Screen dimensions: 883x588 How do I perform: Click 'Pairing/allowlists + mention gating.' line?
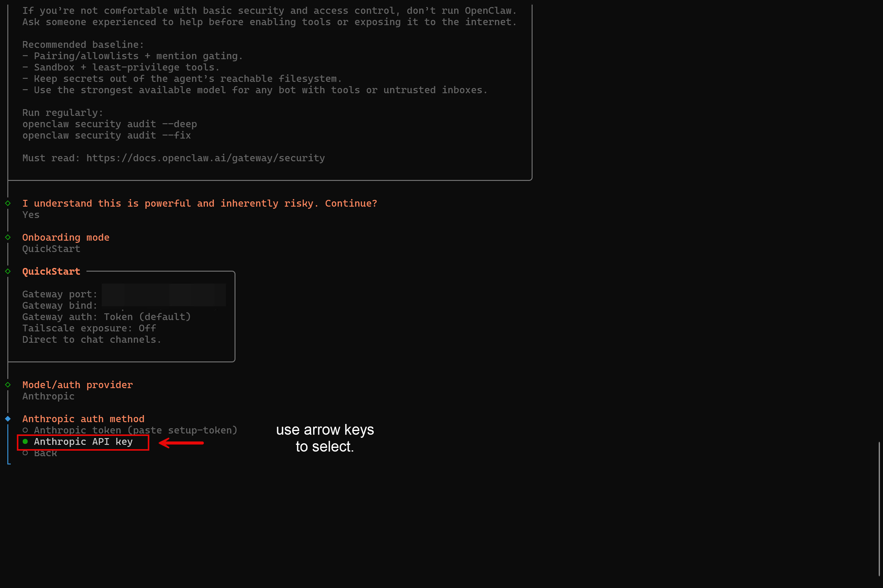click(133, 56)
